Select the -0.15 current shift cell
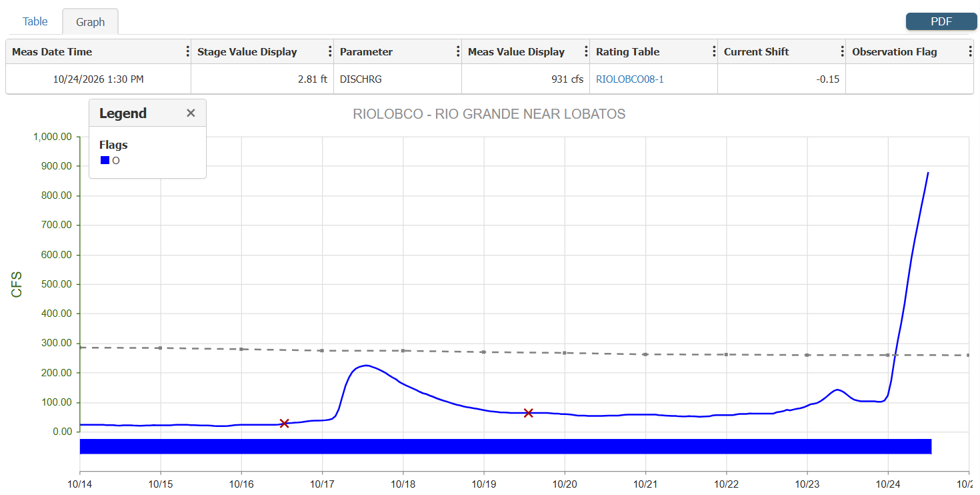 pyautogui.click(x=782, y=79)
